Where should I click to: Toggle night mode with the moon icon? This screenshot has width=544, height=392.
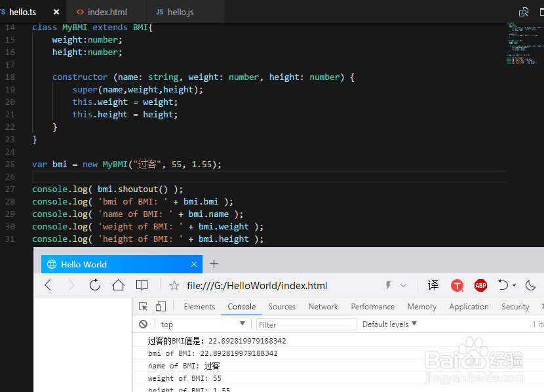point(530,285)
